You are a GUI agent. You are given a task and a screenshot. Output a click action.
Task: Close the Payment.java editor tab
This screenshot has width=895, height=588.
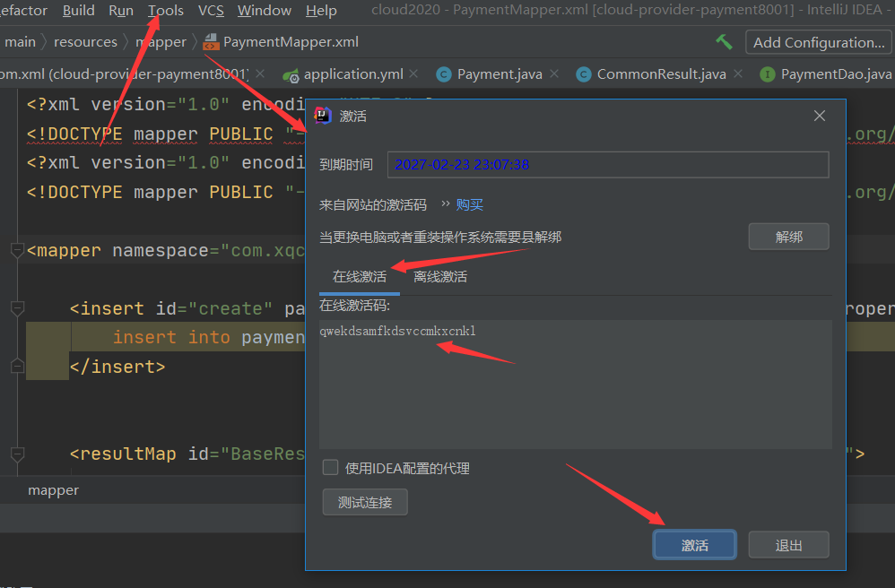pos(556,73)
